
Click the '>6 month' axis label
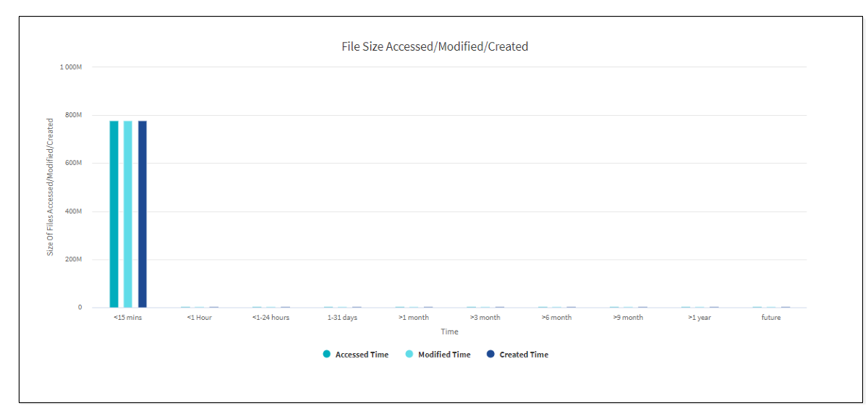click(556, 318)
